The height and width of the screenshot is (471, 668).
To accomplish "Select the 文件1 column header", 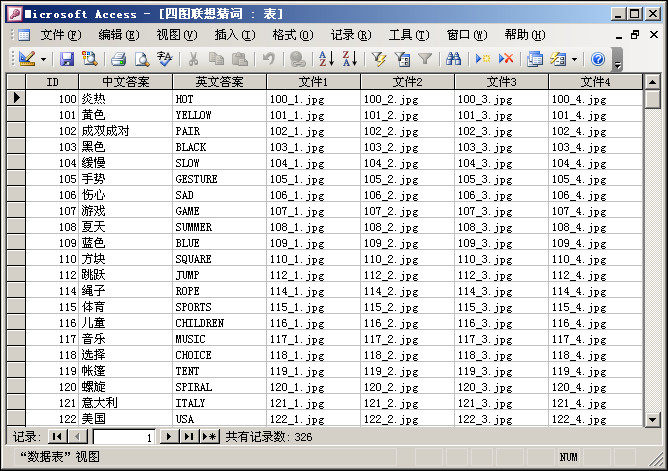I will pos(314,81).
